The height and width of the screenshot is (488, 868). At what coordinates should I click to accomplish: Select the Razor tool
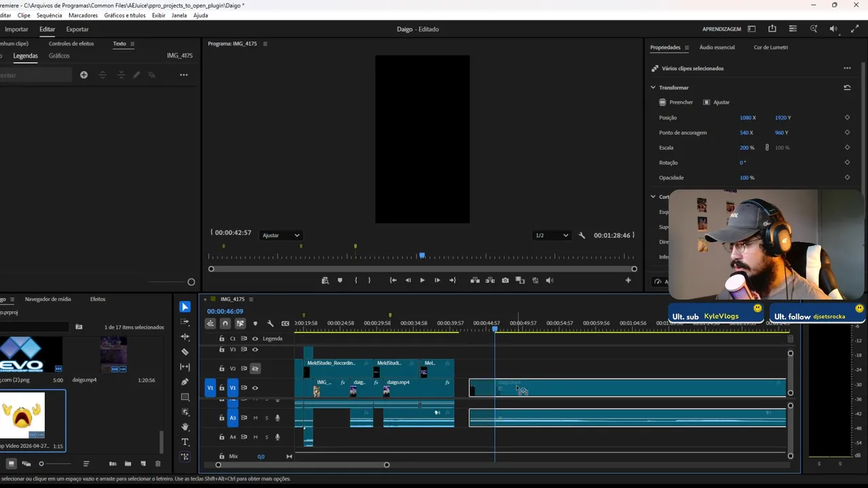185,352
